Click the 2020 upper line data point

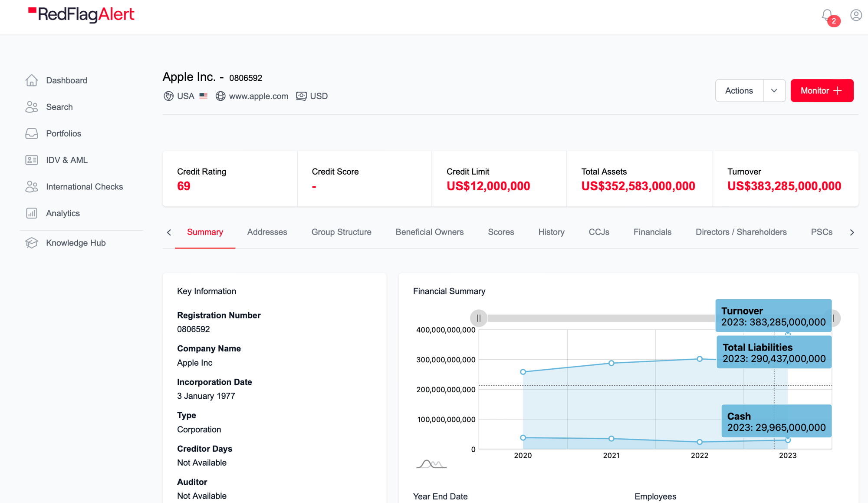pos(523,372)
